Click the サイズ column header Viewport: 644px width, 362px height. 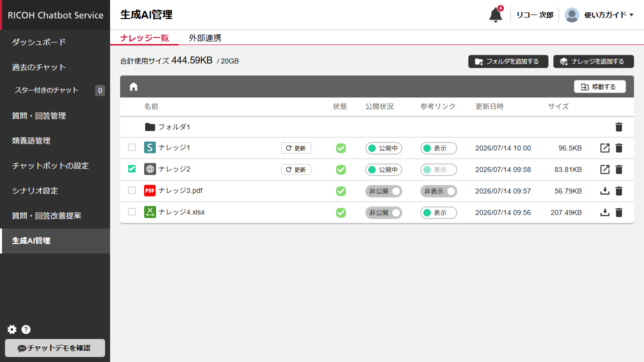coord(558,106)
